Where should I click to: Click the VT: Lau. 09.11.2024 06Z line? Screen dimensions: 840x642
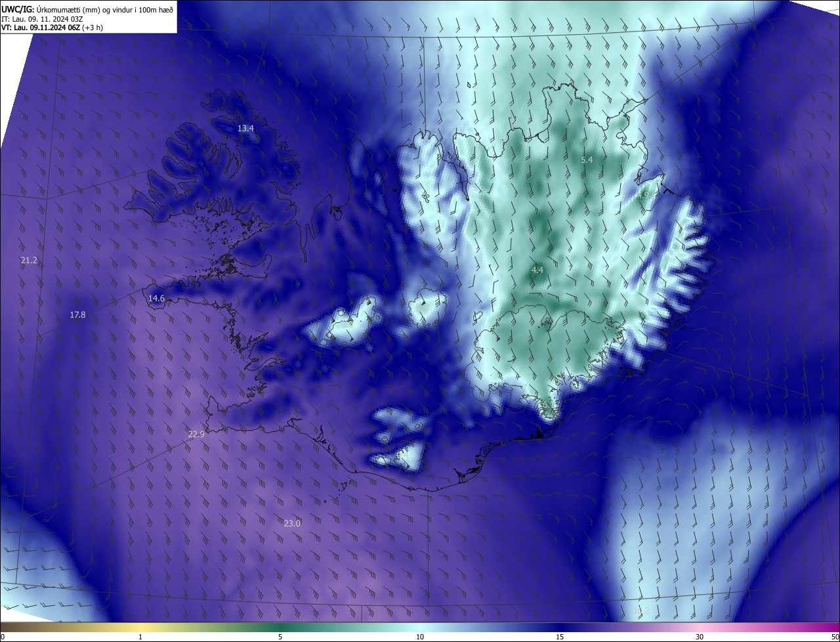pos(52,28)
